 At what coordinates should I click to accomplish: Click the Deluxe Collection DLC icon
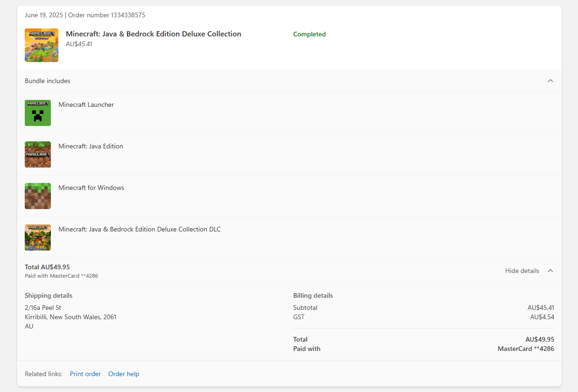pos(38,238)
